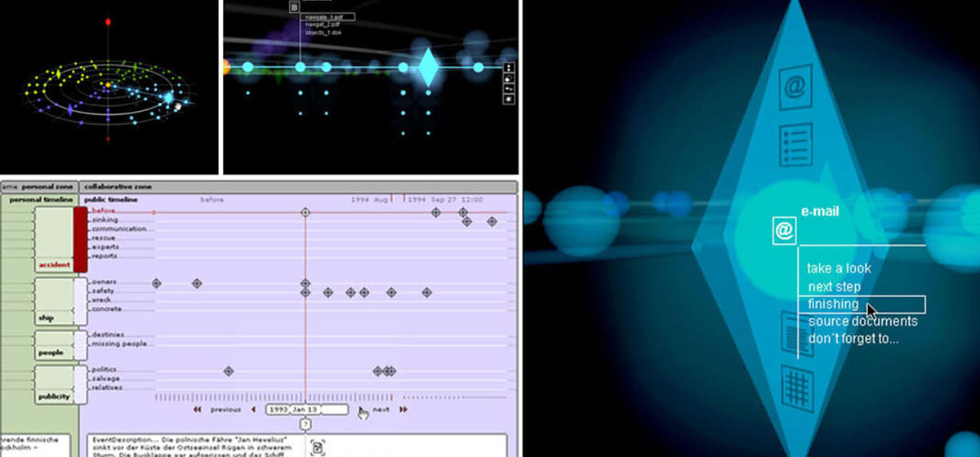980x457 pixels.
Task: Click the checklist icon on the diamond
Action: point(794,144)
